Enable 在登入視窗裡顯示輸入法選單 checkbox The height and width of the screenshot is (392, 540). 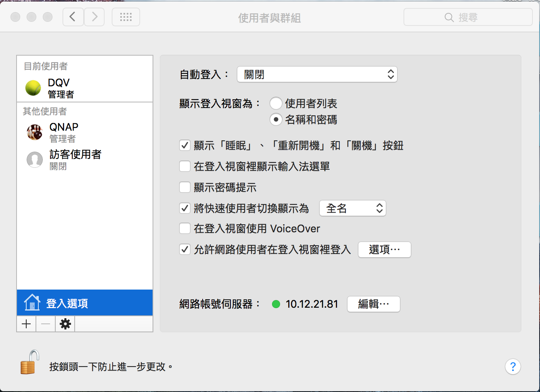(x=184, y=166)
